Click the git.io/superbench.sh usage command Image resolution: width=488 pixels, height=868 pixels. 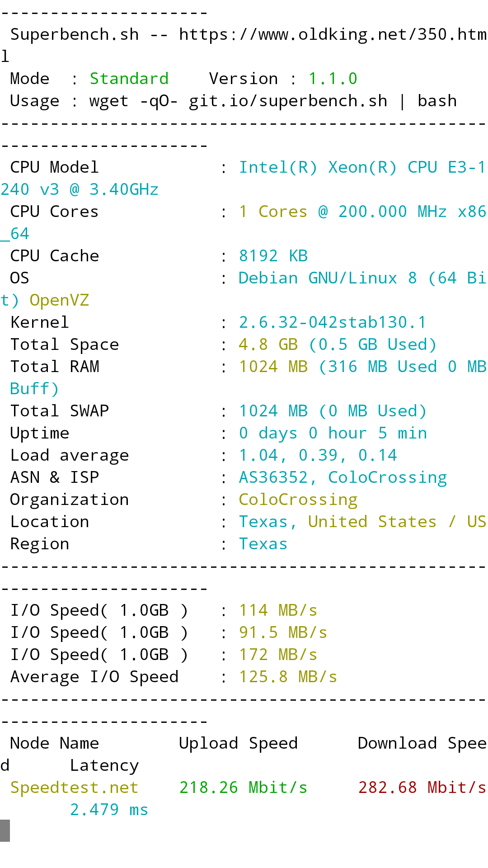coord(288,101)
